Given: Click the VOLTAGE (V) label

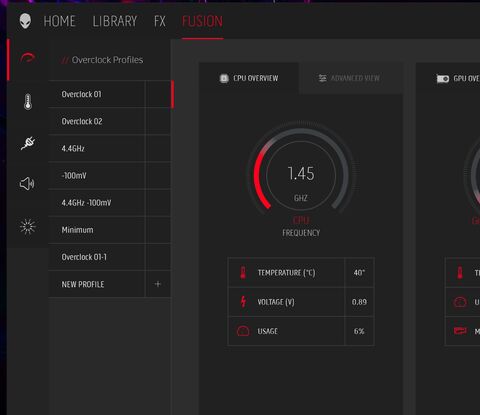Looking at the screenshot, I should pyautogui.click(x=276, y=302).
